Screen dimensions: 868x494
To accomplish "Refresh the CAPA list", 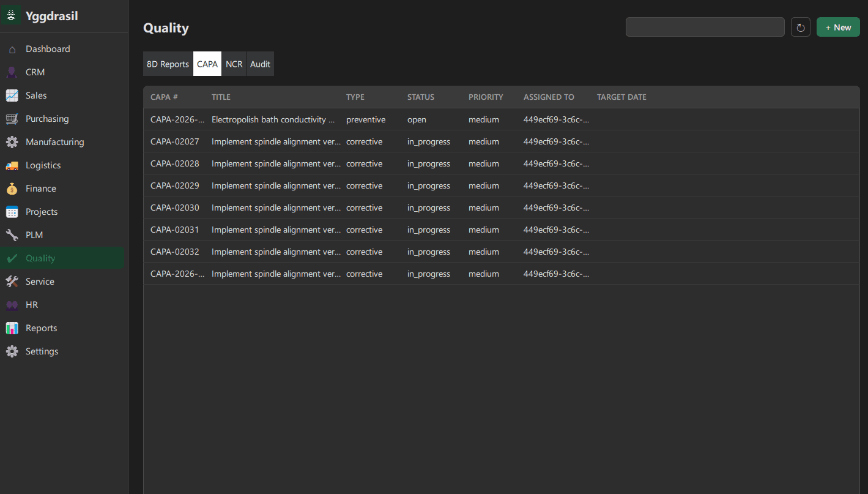I will point(800,27).
